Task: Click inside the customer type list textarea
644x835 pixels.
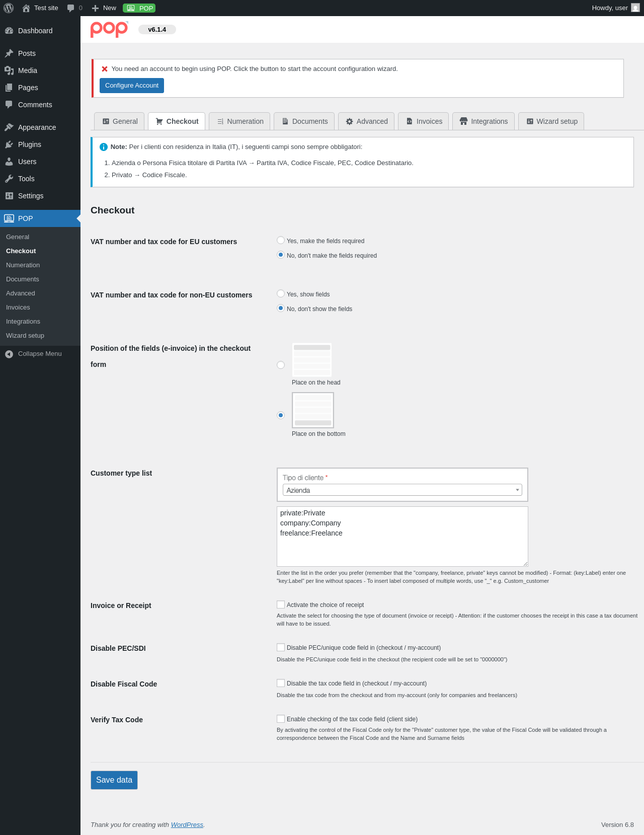Action: coord(403,537)
